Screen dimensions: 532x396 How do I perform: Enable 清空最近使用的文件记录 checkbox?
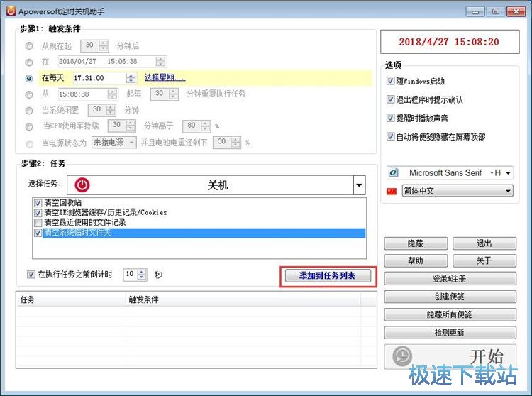pyautogui.click(x=38, y=223)
